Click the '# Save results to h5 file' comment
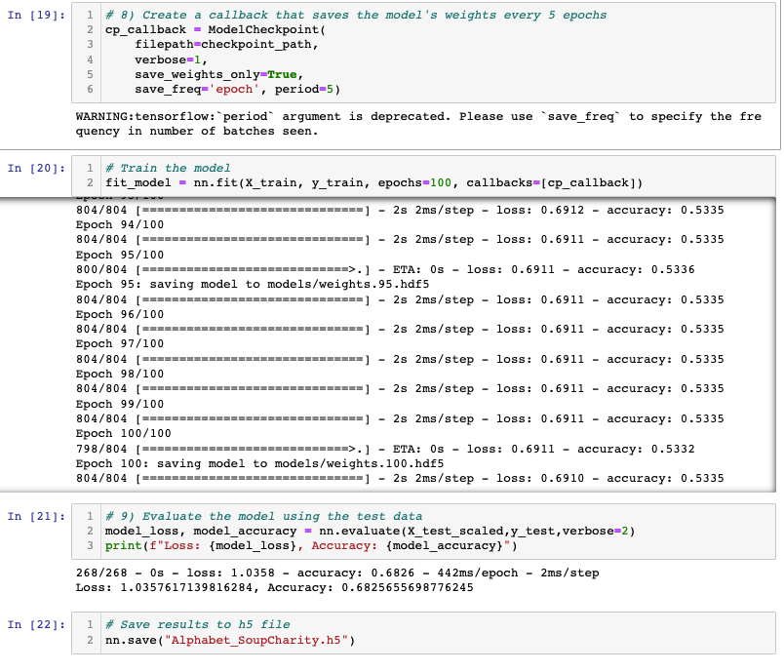Screen dimensions: 784x672 click(x=197, y=624)
